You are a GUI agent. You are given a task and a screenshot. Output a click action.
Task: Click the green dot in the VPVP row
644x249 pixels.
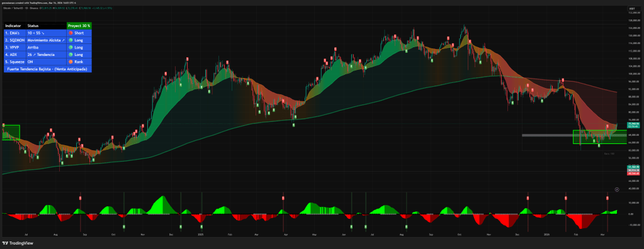(x=71, y=47)
